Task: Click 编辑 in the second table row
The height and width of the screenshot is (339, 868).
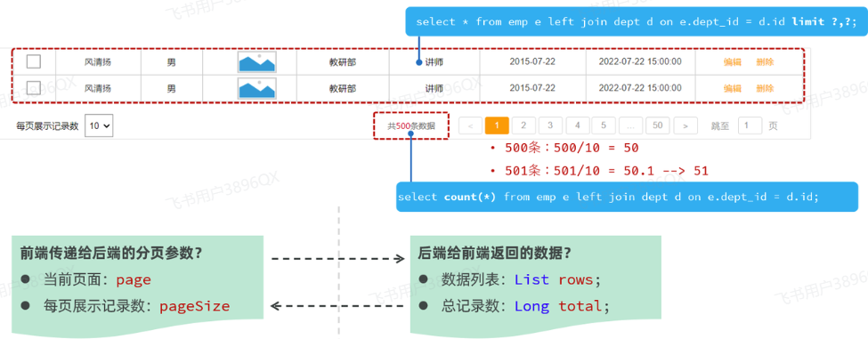Action: pyautogui.click(x=732, y=88)
